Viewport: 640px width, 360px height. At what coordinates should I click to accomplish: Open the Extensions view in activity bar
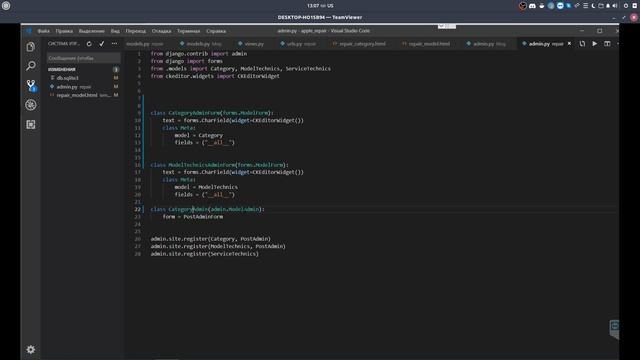tap(31, 124)
